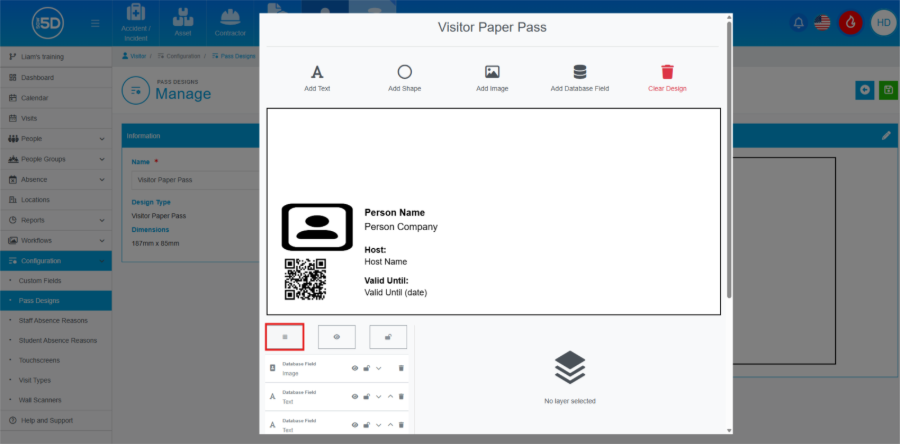
Task: Open the Contractor module
Action: point(230,23)
